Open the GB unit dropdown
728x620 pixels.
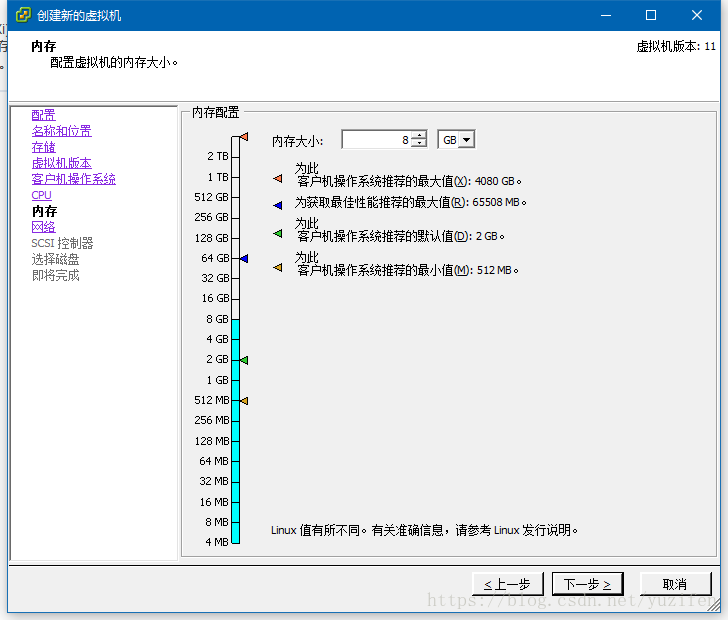click(x=467, y=139)
